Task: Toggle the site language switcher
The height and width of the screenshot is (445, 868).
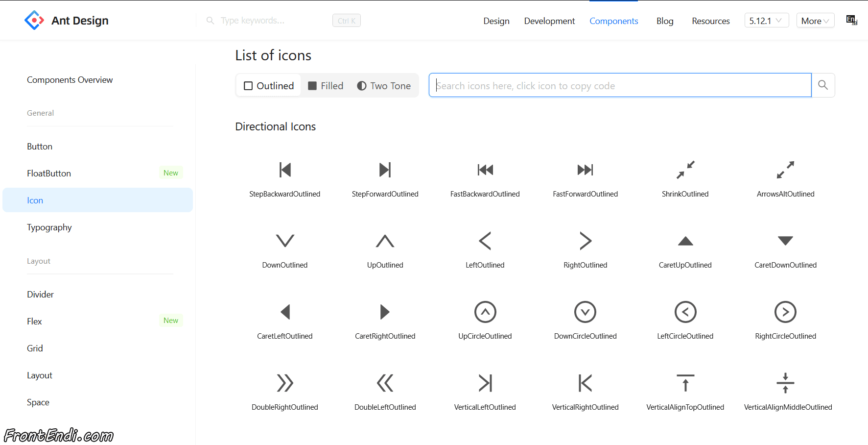Action: point(851,20)
